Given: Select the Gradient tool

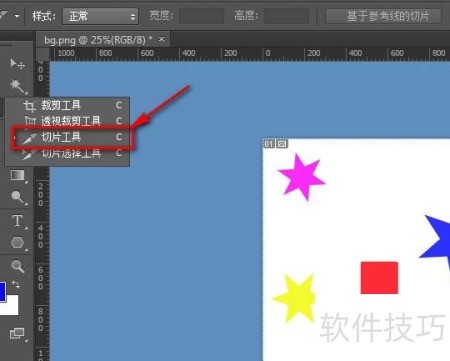Looking at the screenshot, I should [x=18, y=175].
